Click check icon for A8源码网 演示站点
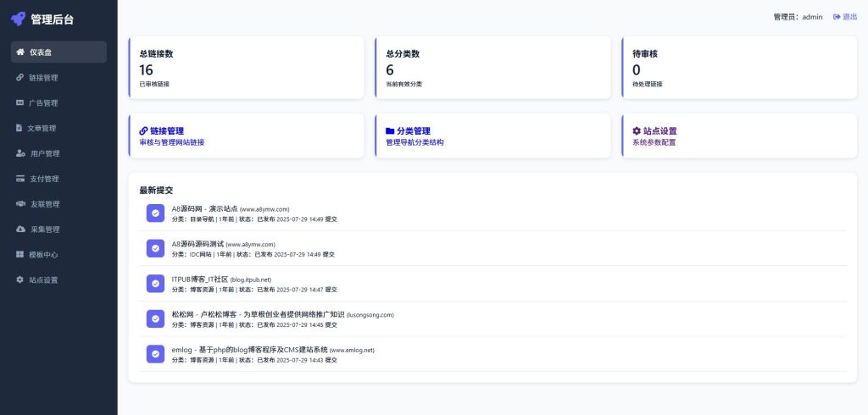The width and height of the screenshot is (868, 415). coord(156,213)
